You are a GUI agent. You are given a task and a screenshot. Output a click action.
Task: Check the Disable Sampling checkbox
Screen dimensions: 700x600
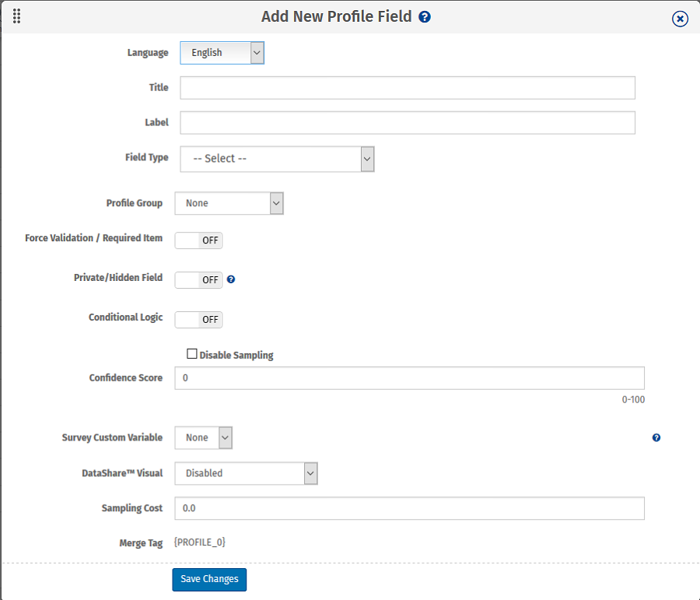[192, 354]
